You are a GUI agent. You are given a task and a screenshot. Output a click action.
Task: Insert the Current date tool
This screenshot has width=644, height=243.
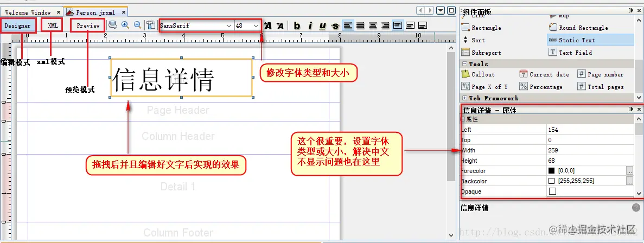pyautogui.click(x=544, y=74)
